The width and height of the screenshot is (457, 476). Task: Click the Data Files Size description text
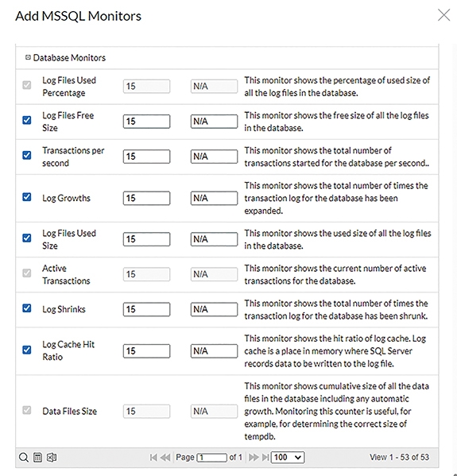coord(336,412)
